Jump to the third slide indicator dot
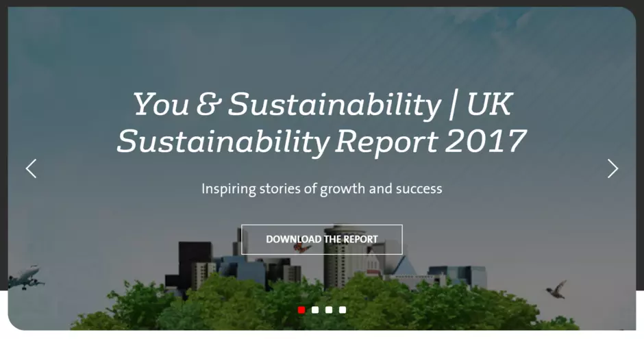 click(x=329, y=310)
